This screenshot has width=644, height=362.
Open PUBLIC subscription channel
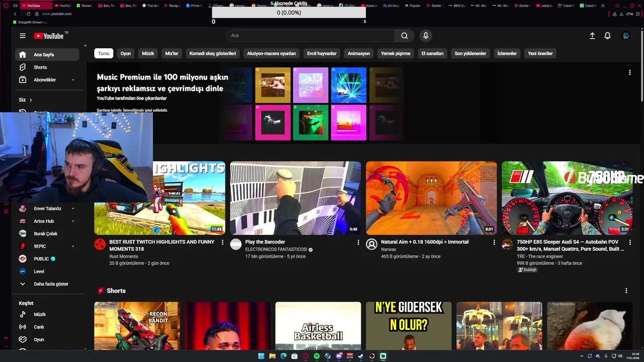pyautogui.click(x=47, y=259)
